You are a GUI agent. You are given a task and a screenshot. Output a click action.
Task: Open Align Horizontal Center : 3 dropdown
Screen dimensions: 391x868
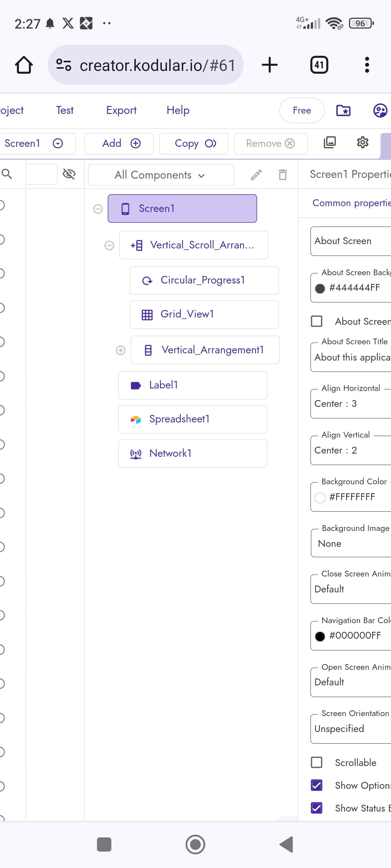click(351, 404)
